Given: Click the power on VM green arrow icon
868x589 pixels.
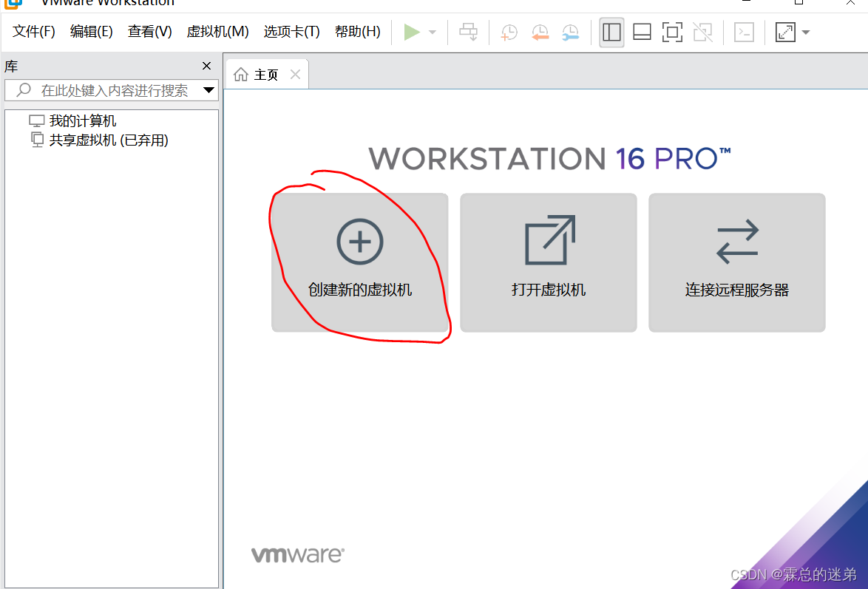Looking at the screenshot, I should point(412,32).
